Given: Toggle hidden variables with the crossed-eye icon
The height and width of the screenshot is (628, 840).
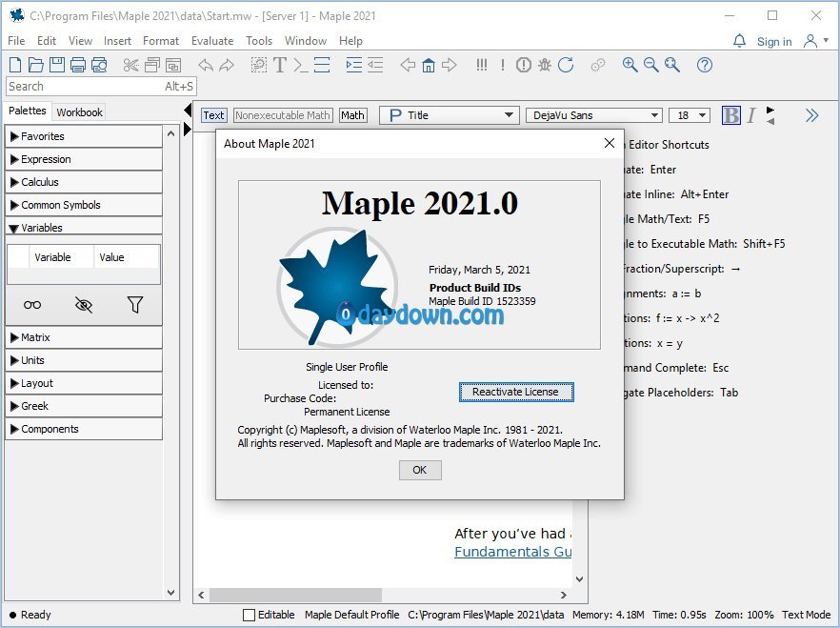Looking at the screenshot, I should (x=84, y=305).
